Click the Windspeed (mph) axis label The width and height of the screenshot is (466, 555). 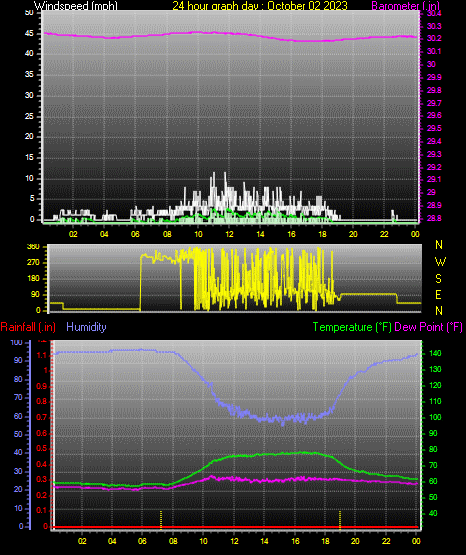point(75,6)
